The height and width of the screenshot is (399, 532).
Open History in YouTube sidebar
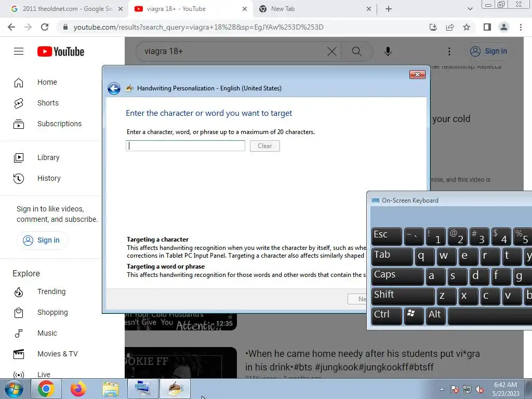[49, 178]
